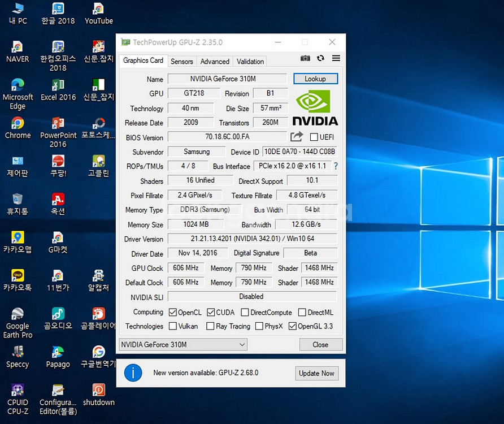Expand the NVIDIA GeForce 310M GPU dropdown
The height and width of the screenshot is (424, 504).
[x=183, y=344]
